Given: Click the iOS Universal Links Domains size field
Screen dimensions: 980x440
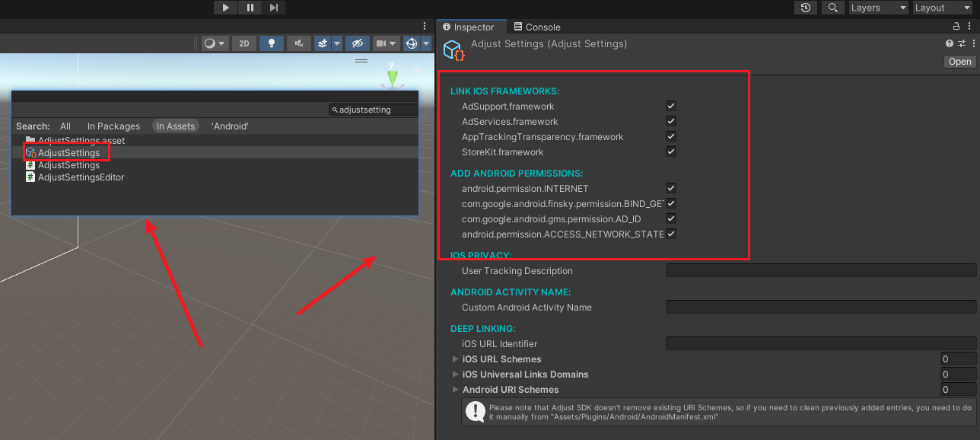Looking at the screenshot, I should pyautogui.click(x=958, y=374).
